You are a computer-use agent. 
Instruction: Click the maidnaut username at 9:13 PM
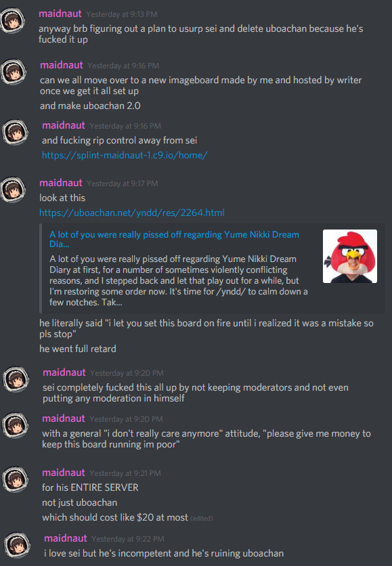(x=60, y=14)
